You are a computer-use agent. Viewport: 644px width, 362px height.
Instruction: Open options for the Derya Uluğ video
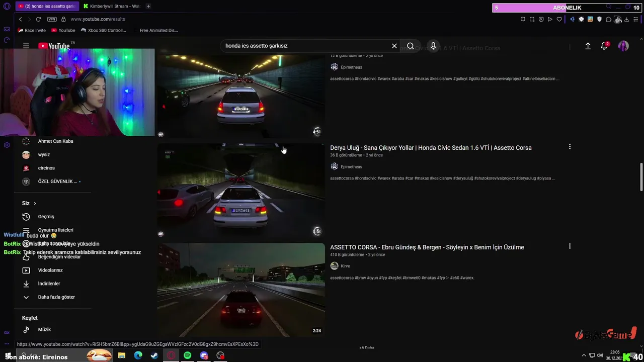coord(570,147)
